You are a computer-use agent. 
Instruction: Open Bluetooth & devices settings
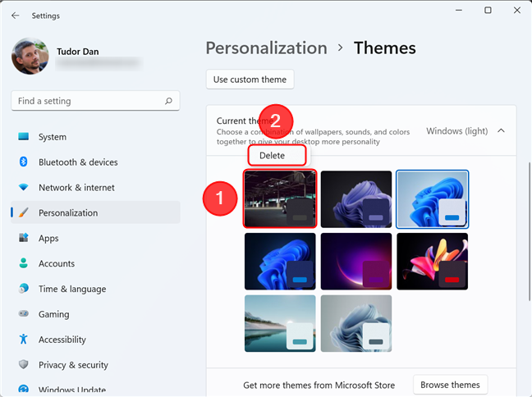pos(95,162)
